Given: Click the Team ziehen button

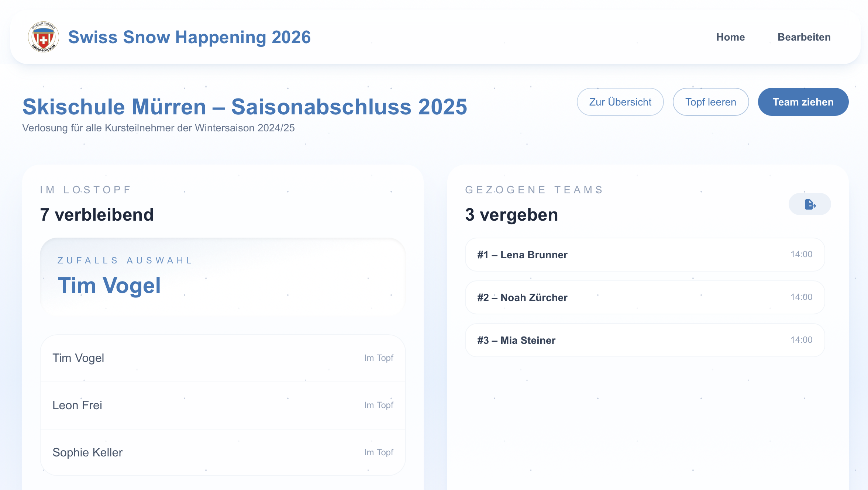Looking at the screenshot, I should point(803,102).
